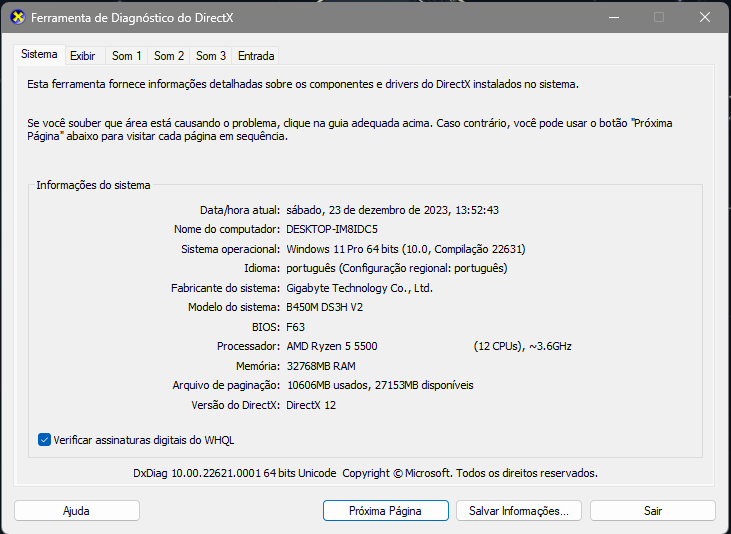Click the 32768MB RAM memory value
The height and width of the screenshot is (534, 731).
tap(321, 366)
